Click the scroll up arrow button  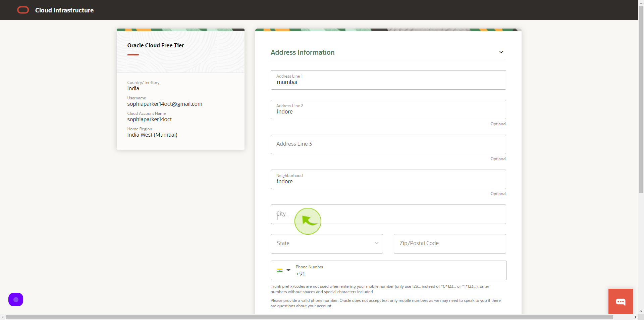tap(641, 3)
